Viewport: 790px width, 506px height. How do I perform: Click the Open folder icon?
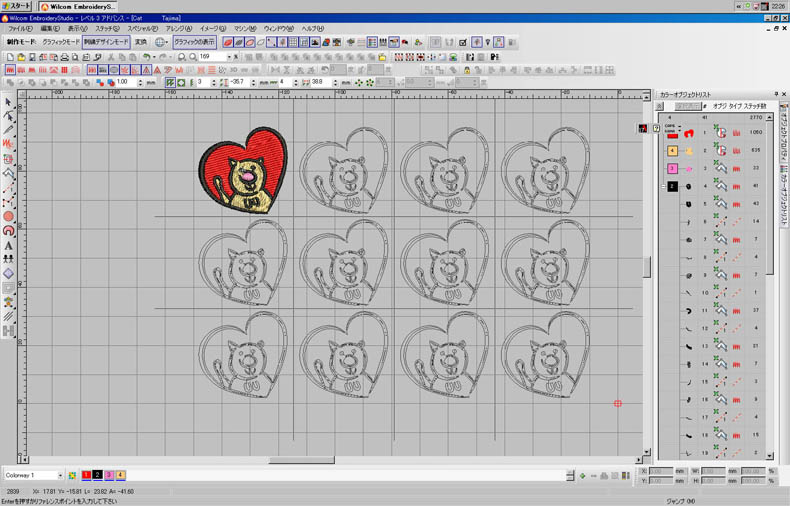click(x=21, y=57)
